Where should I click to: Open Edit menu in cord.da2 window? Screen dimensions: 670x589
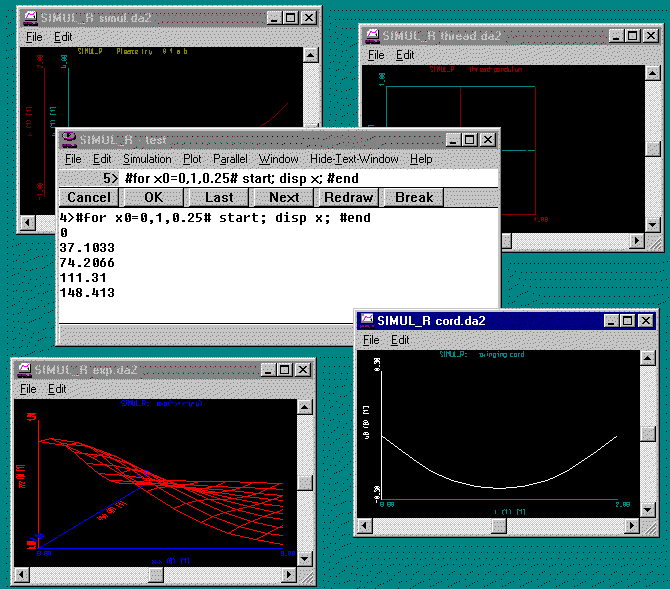(400, 340)
